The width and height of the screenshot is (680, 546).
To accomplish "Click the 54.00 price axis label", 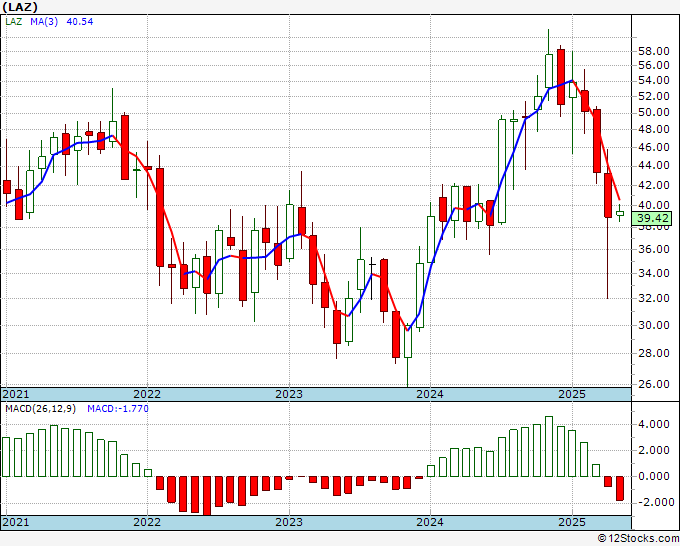I will (654, 80).
